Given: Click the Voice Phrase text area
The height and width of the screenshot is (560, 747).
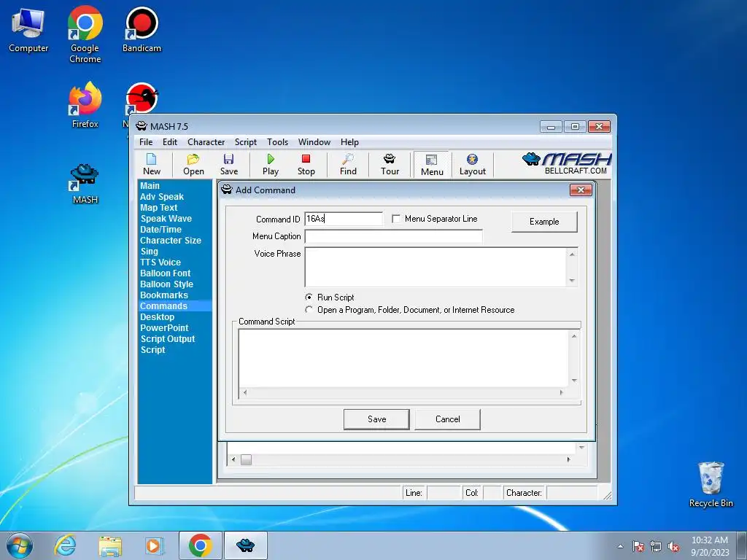Looking at the screenshot, I should (436, 267).
